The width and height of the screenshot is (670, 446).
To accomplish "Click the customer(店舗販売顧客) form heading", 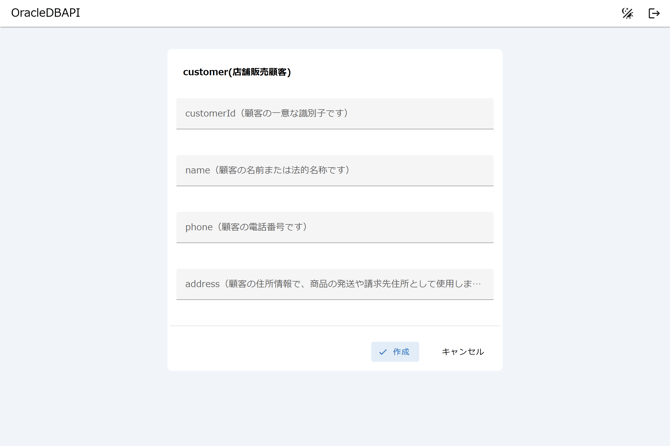I will click(x=237, y=72).
